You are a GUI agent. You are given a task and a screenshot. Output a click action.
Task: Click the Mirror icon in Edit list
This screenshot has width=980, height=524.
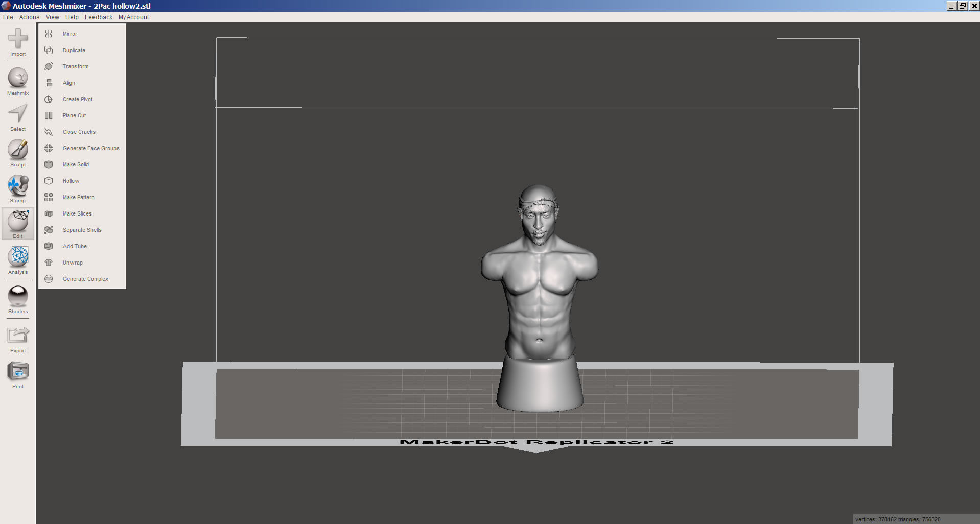(49, 34)
